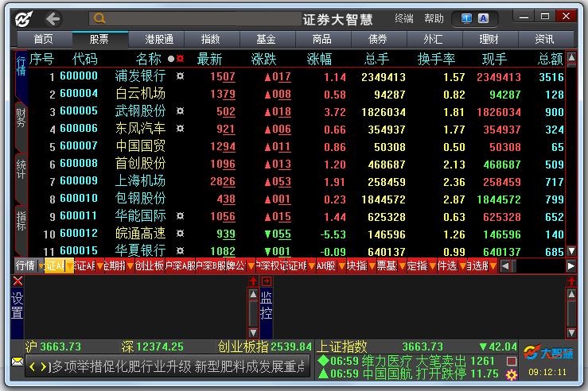Open dropdown arrow after AH股 tab
Screen dimensions: 588x391
(x=341, y=266)
